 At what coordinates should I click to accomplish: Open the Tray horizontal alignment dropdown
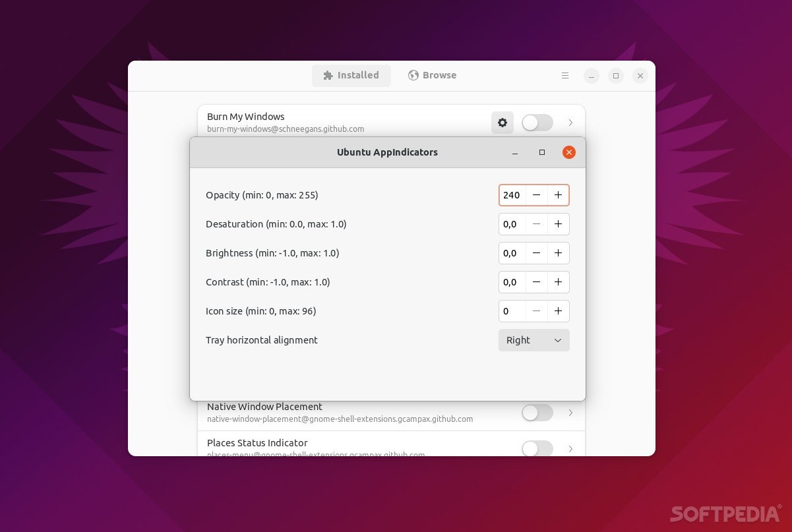534,340
